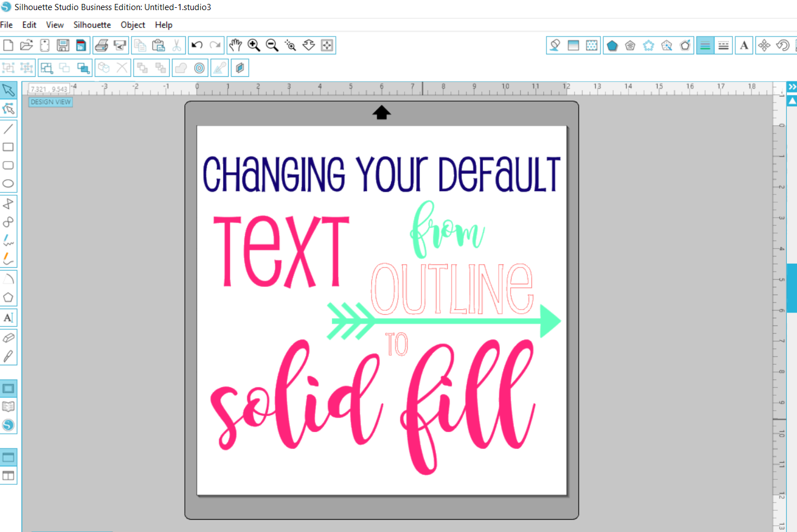Select the outlined OUTLINE text on canvas
This screenshot has height=532, width=797.
pos(452,288)
